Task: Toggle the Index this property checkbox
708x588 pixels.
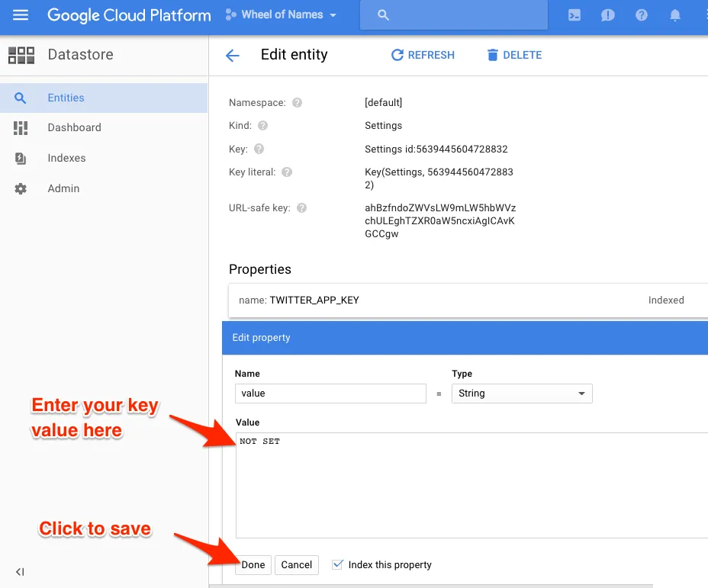Action: [x=337, y=564]
